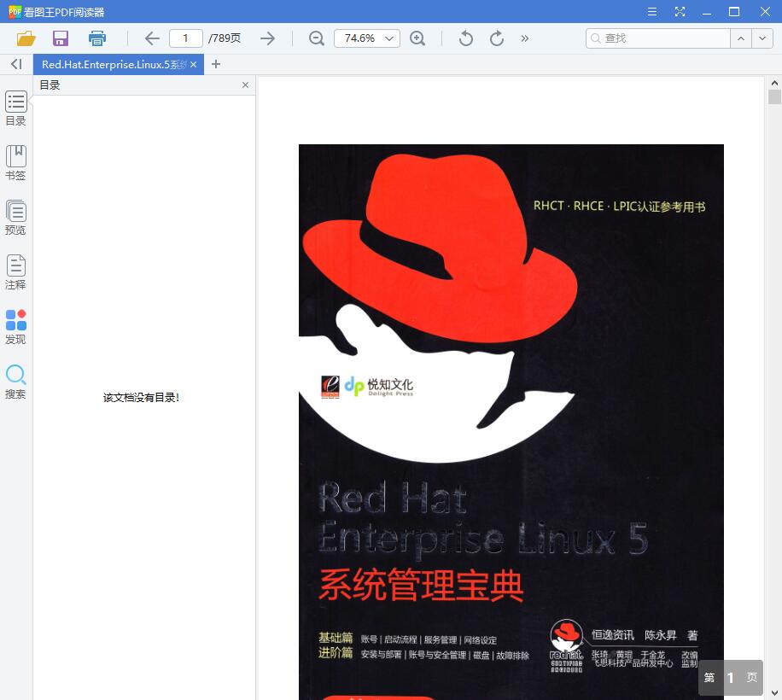
Task: Rotate page counterclockwise
Action: pyautogui.click(x=465, y=38)
